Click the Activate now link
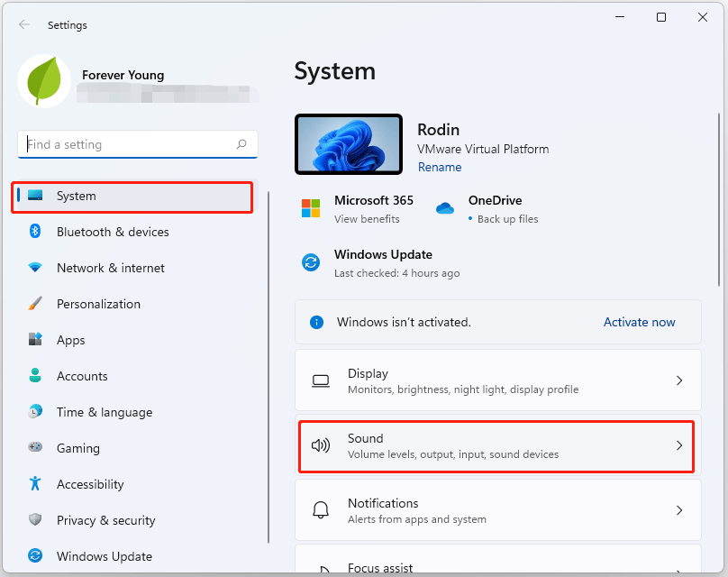The image size is (728, 577). 639,322
